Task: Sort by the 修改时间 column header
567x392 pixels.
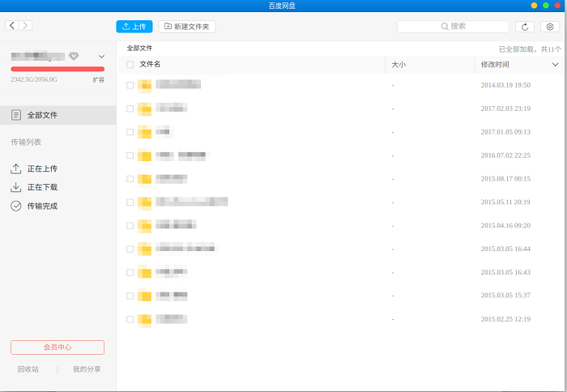Action: (x=495, y=64)
